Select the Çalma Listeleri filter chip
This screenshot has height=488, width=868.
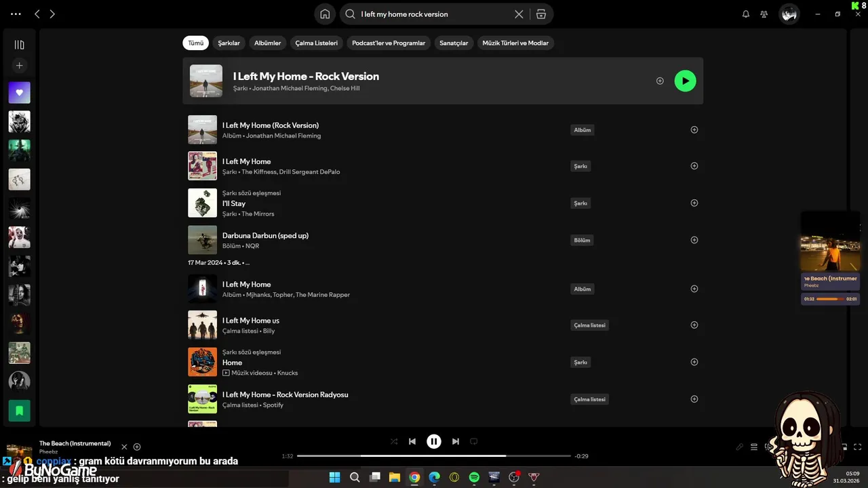coord(316,43)
